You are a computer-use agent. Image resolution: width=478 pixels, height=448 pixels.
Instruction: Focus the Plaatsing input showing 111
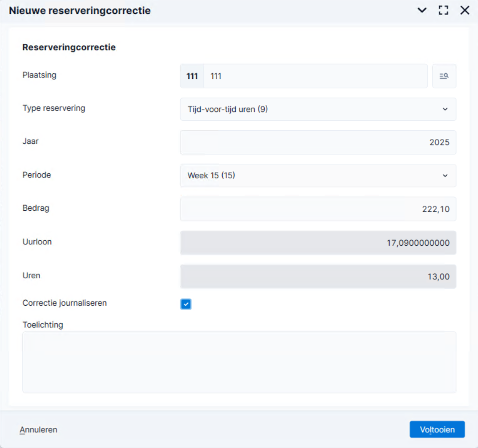pyautogui.click(x=315, y=76)
